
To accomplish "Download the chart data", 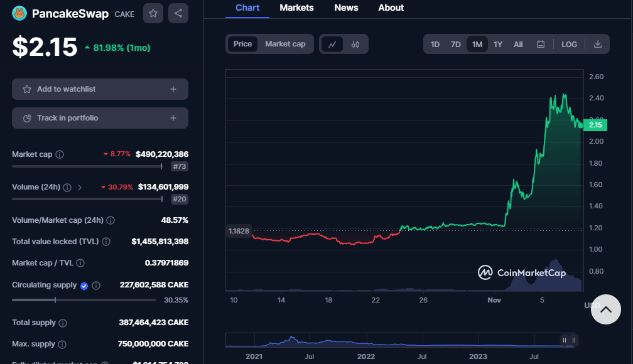I will pos(598,44).
